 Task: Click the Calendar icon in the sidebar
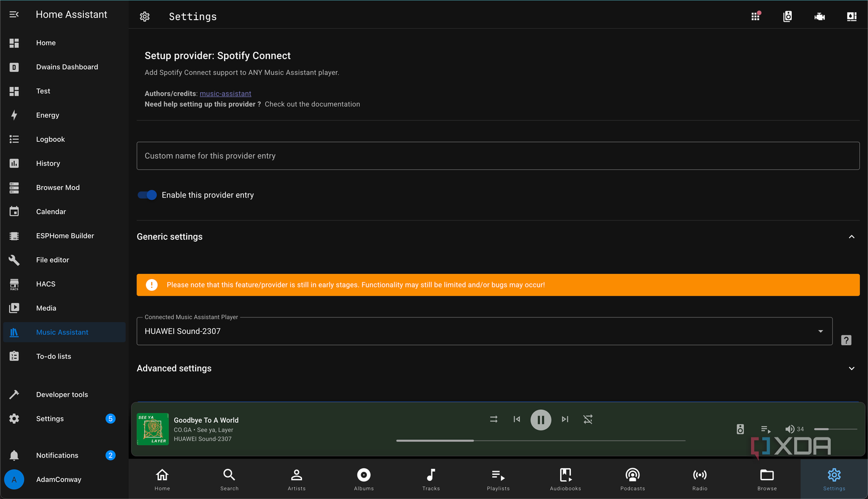[x=14, y=212]
